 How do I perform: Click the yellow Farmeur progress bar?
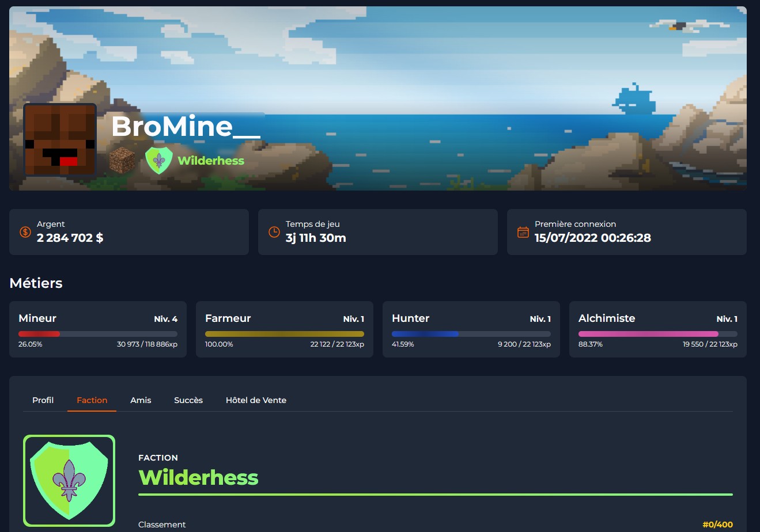[x=285, y=334]
